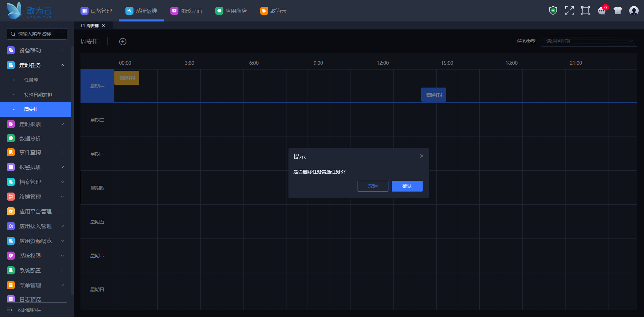Screen dimensions: 644x317
Task: Cancel the delete prompt with 取消
Action: (373, 186)
